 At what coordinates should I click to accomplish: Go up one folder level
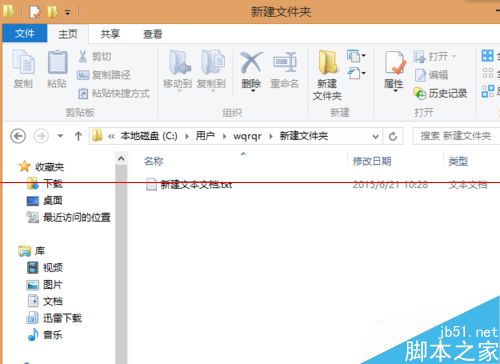[78, 136]
